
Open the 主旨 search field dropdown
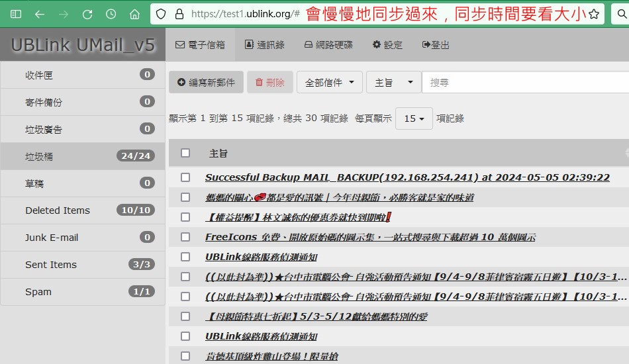[393, 83]
